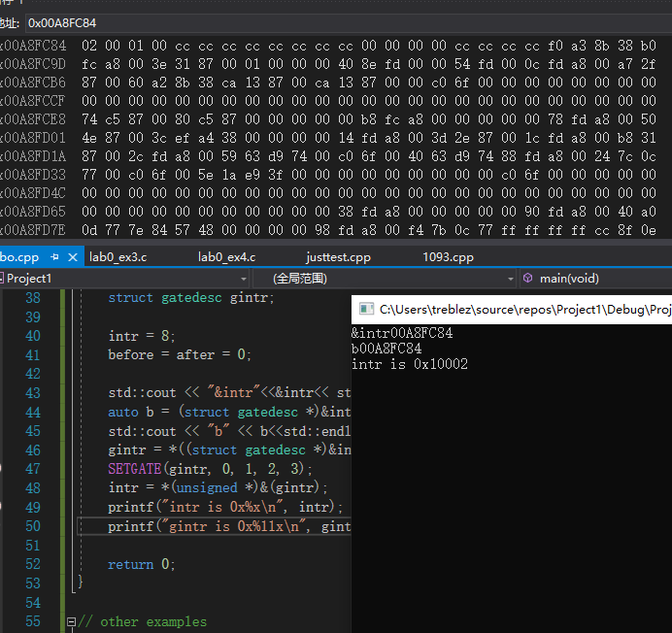Click 'intr = 8;' on line 40
This screenshot has width=672, height=633.
tap(142, 336)
